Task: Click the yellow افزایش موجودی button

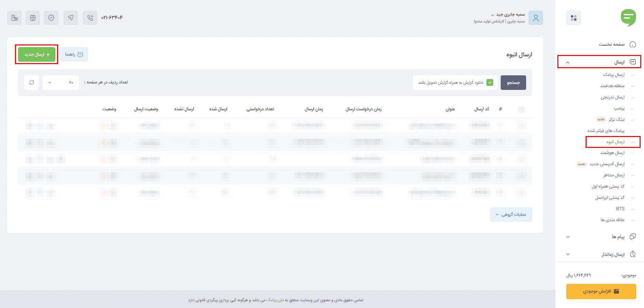Action: tap(601, 291)
